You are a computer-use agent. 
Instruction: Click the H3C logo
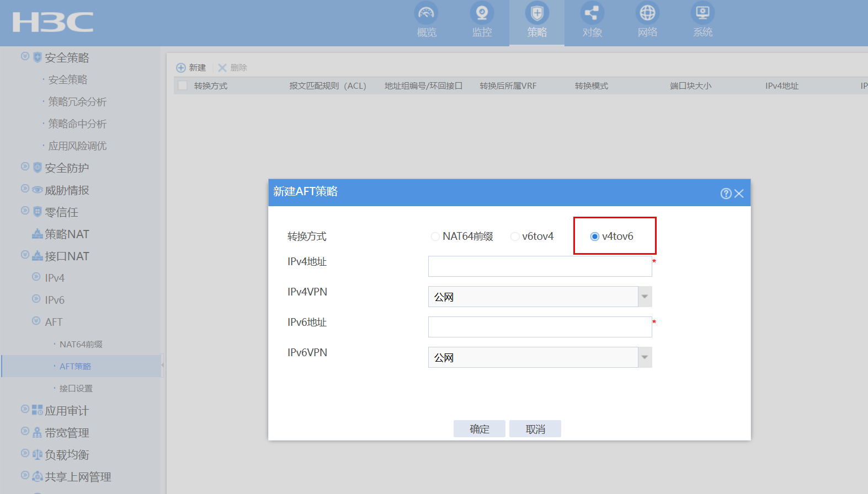click(53, 22)
